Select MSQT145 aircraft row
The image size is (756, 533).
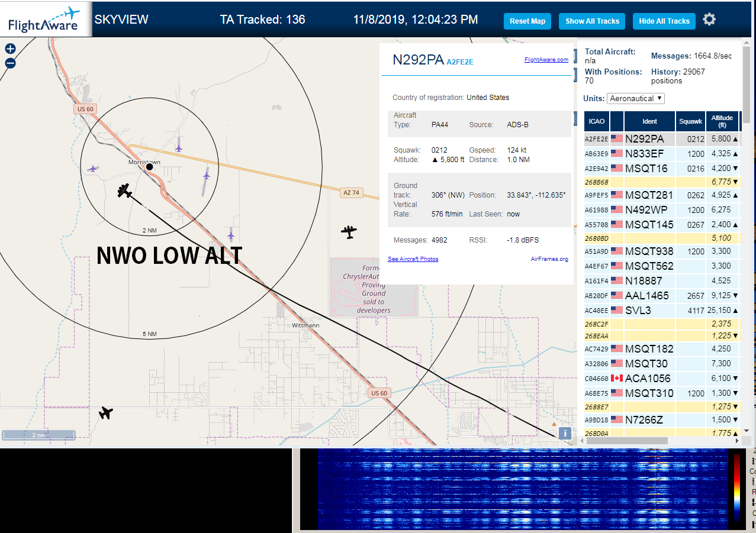tap(661, 224)
